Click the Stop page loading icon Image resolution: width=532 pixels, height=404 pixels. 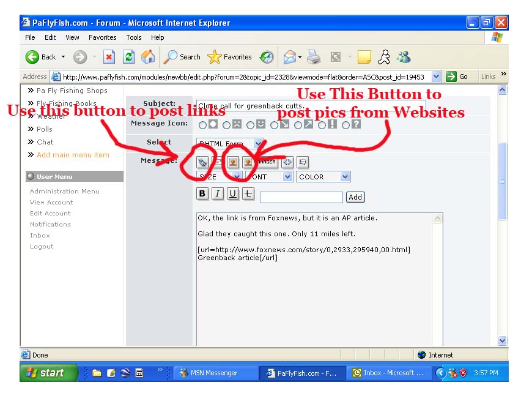tap(109, 57)
